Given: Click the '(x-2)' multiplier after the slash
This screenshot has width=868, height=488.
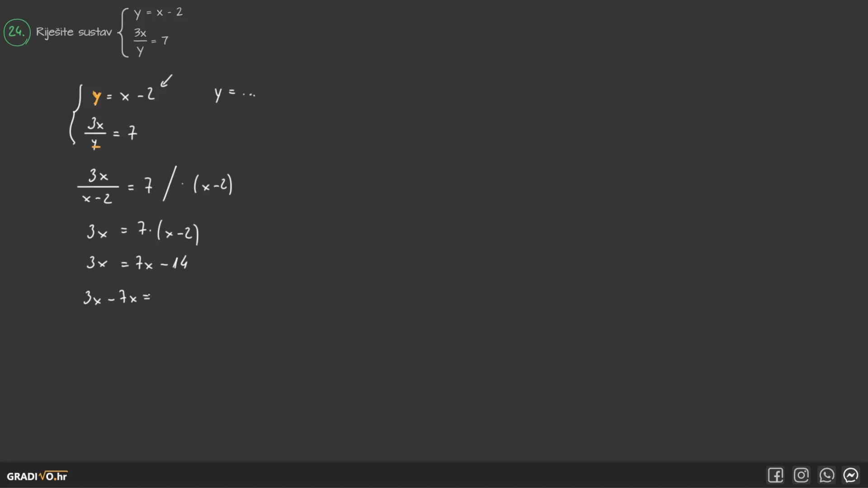Looking at the screenshot, I should [x=213, y=185].
